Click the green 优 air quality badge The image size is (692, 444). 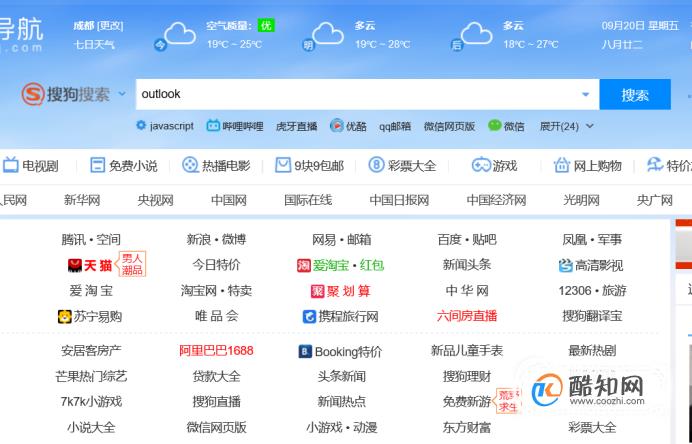(266, 26)
